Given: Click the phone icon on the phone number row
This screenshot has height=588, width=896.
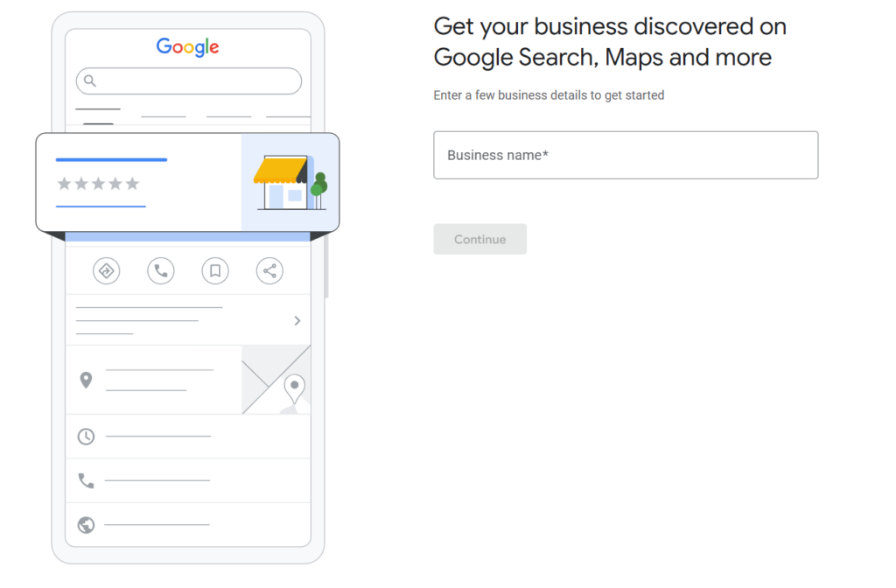Looking at the screenshot, I should pos(86,480).
